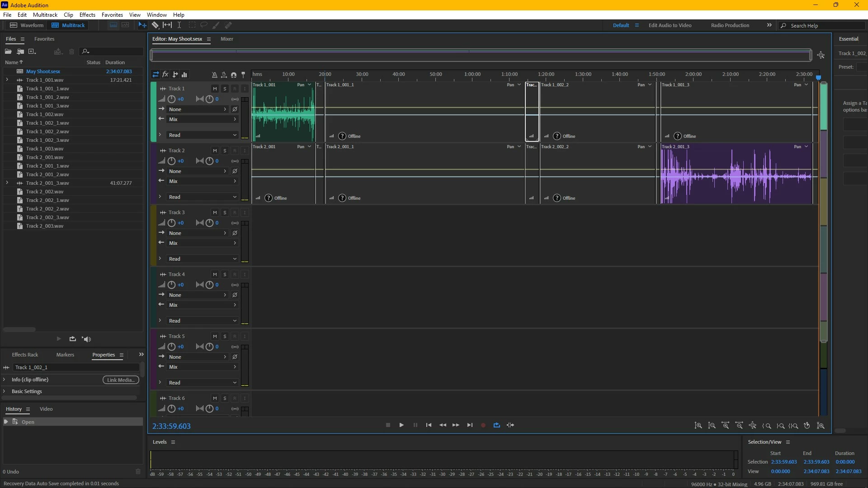The height and width of the screenshot is (488, 868).
Task: Click the Record button in transport
Action: 483,425
